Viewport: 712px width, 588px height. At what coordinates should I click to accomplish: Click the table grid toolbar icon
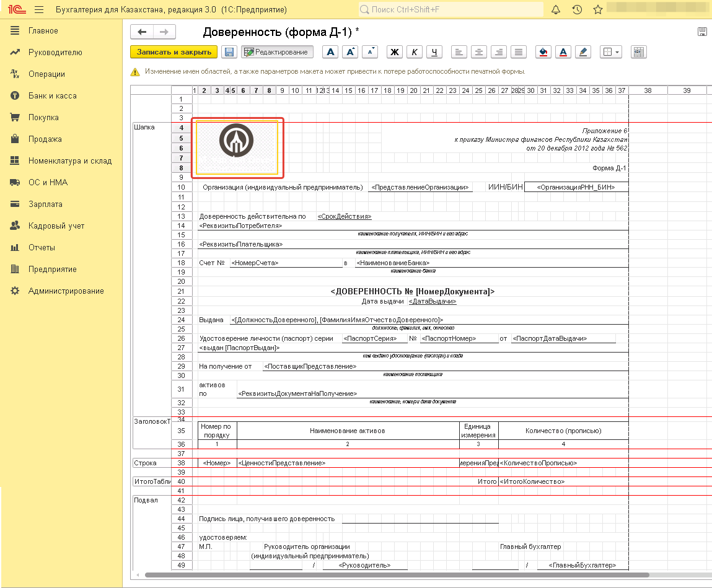(x=639, y=52)
